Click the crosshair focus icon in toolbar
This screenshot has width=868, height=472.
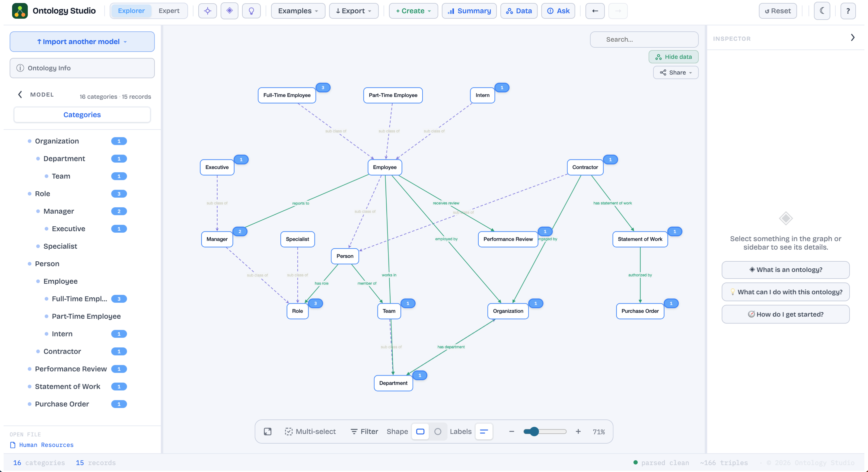208,11
